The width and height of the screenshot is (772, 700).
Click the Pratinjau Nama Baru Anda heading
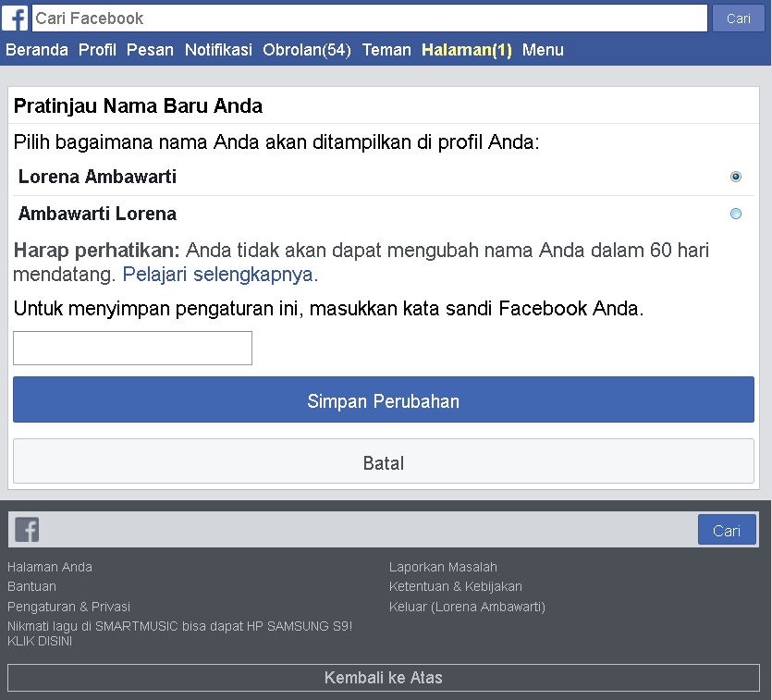click(138, 105)
